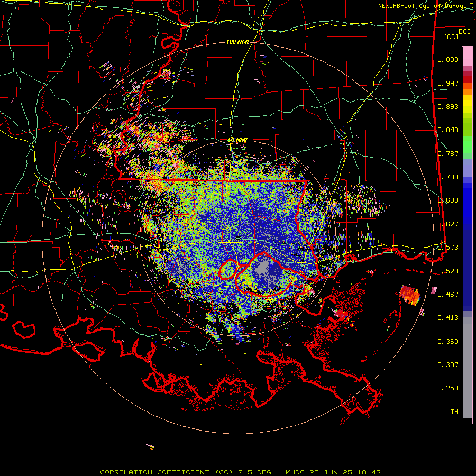Click the 0.787 value on the color scale
Screen dimensions: 476x476
point(448,153)
